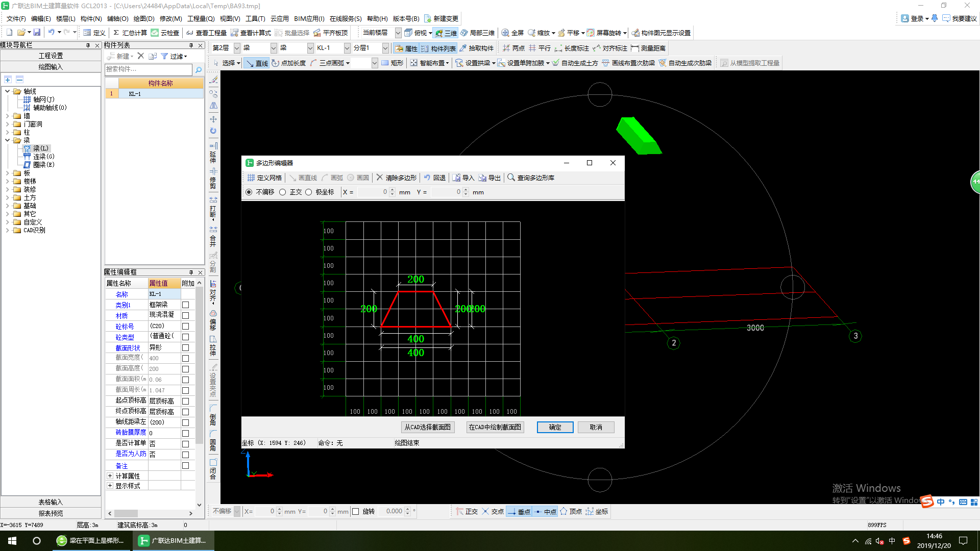This screenshot has height=551, width=980.
Task: Check the 附加 box for 截面形状
Action: coord(185,347)
